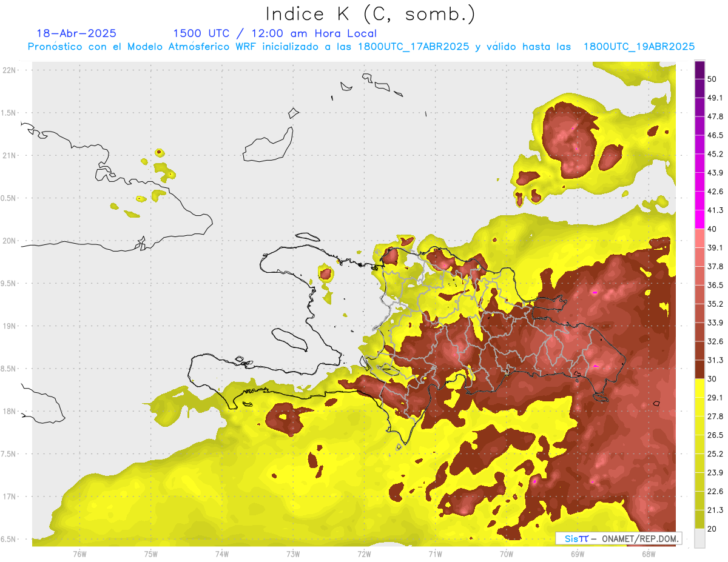The image size is (728, 562).
Task: Click the "20N" latitude label
Action: (x=10, y=241)
